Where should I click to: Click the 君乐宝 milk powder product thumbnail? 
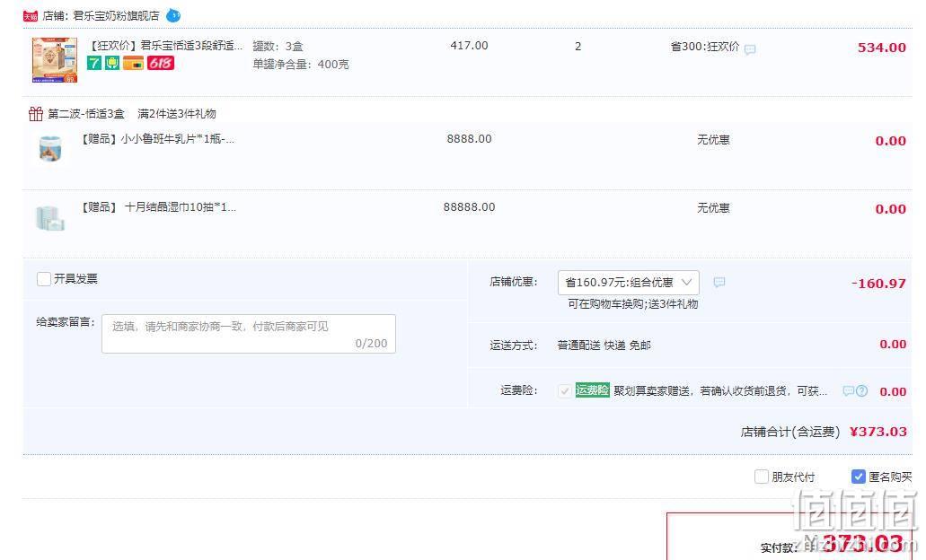click(54, 59)
